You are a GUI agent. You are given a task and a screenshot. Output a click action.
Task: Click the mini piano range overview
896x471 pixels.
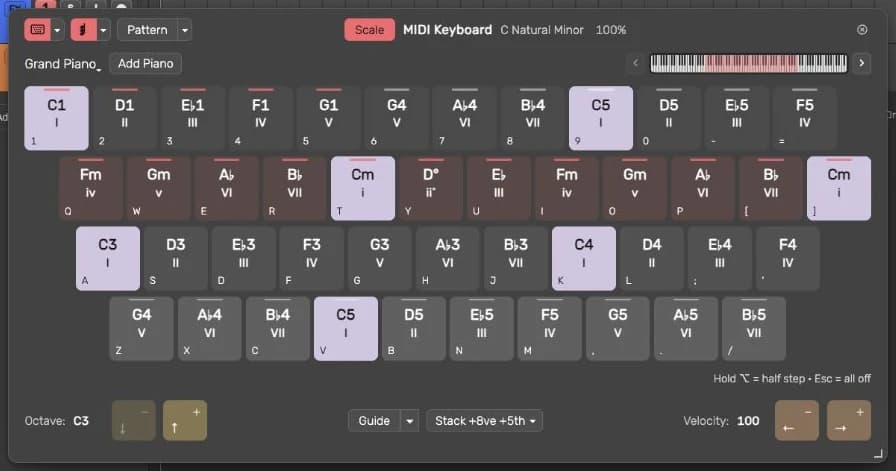(x=749, y=63)
